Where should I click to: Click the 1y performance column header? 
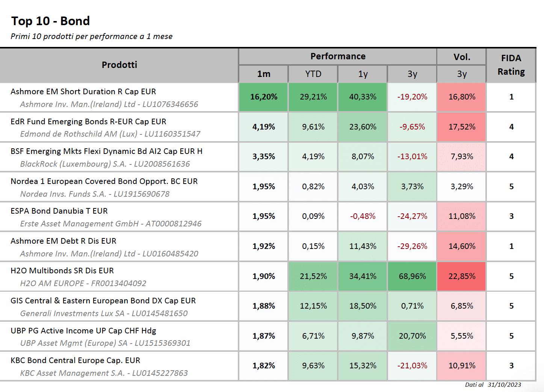tap(363, 74)
